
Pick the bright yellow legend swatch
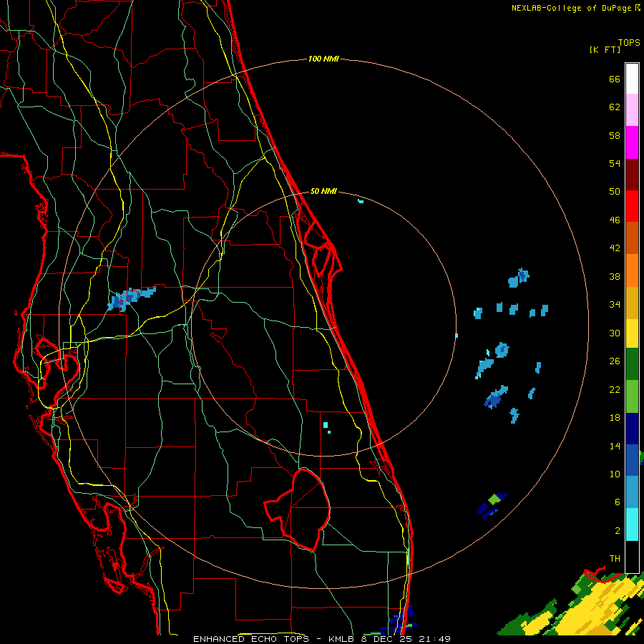coord(632,333)
